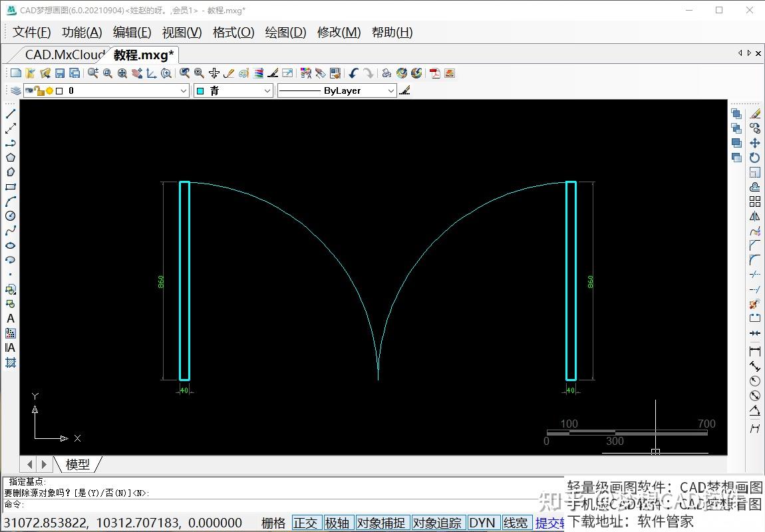Image resolution: width=765 pixels, height=532 pixels.
Task: Open the 视图(V) menu
Action: (x=182, y=32)
